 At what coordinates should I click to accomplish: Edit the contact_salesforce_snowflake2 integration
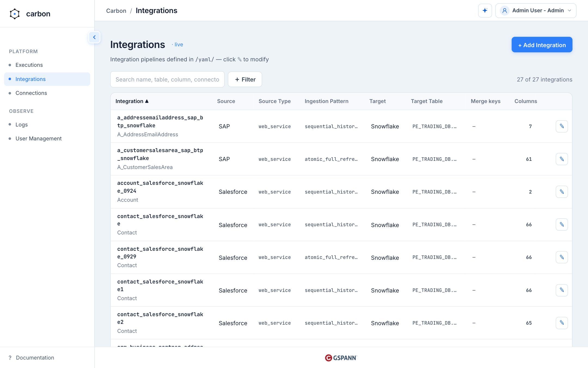[562, 323]
